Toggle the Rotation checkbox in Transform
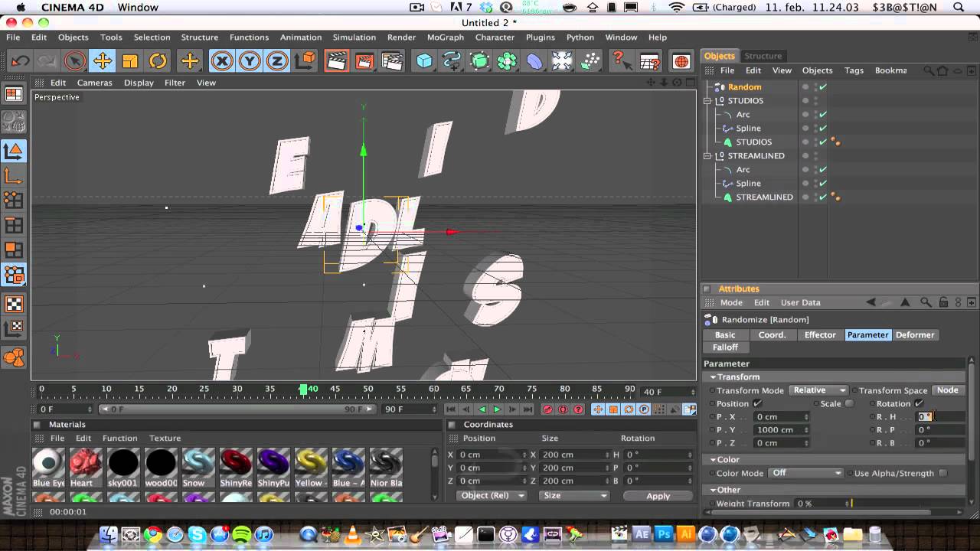The width and height of the screenshot is (980, 551). 920,403
